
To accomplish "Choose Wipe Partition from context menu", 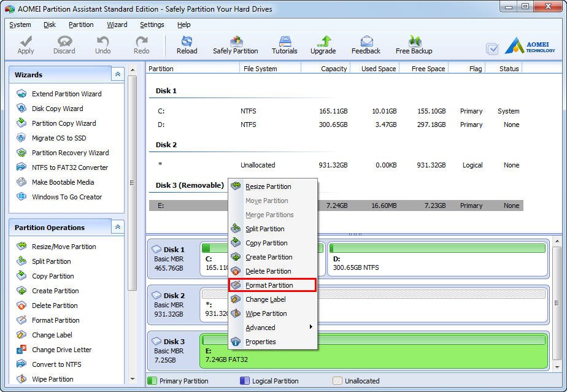I will pyautogui.click(x=272, y=313).
